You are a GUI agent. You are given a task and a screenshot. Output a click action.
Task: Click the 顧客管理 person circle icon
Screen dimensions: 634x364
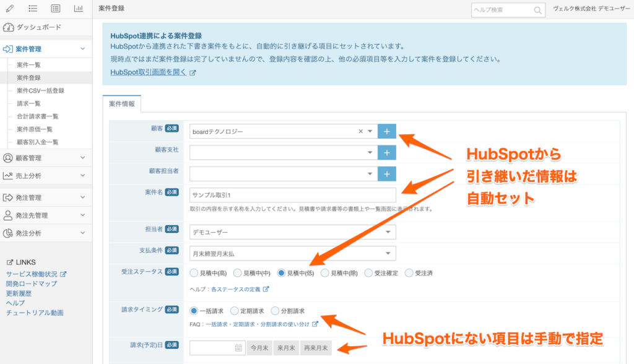point(7,158)
